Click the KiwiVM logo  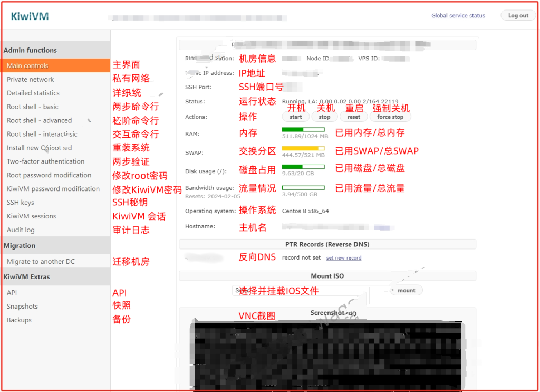coord(30,16)
